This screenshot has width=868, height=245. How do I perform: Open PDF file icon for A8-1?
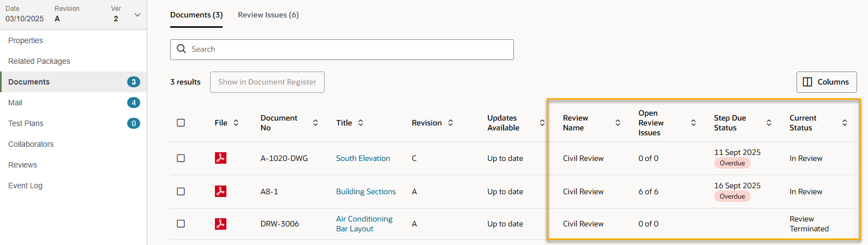[x=220, y=192]
